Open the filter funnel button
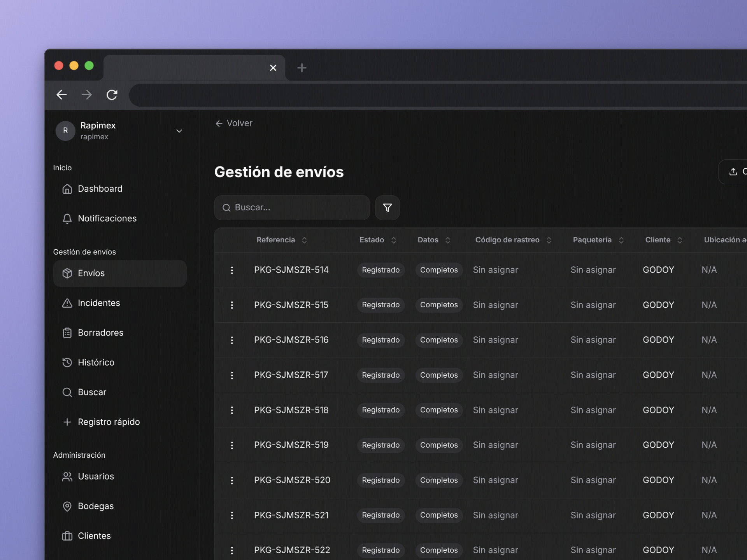 (x=387, y=208)
